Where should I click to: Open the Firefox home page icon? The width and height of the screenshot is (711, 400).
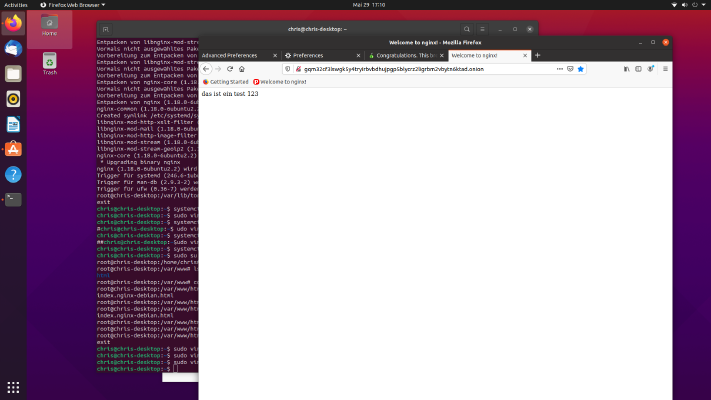coord(242,69)
